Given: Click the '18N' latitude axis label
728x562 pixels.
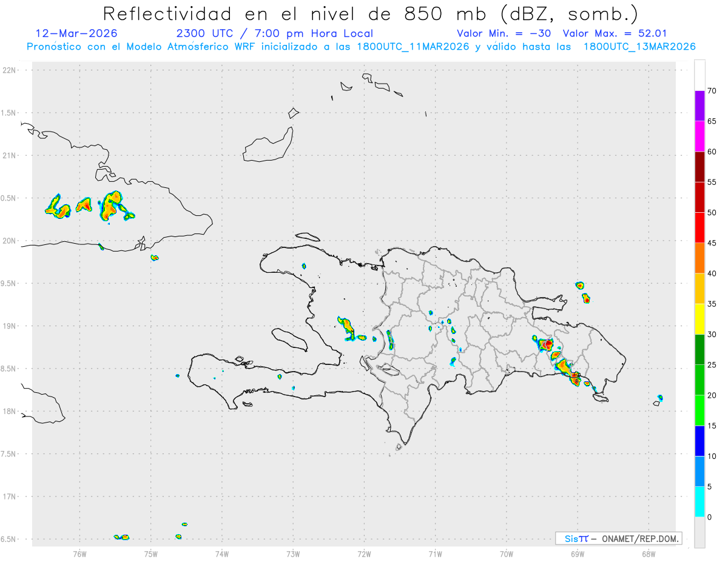Looking at the screenshot, I should (10, 411).
